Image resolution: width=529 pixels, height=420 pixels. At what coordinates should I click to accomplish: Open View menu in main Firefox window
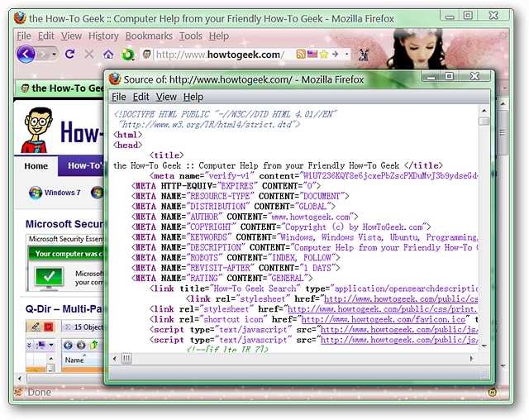71,36
